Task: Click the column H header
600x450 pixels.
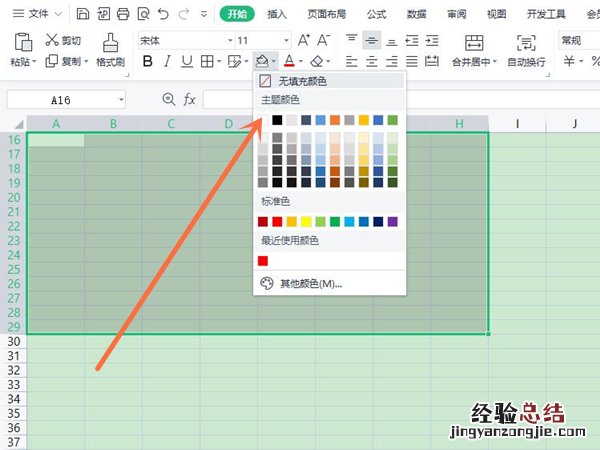Action: pyautogui.click(x=459, y=123)
